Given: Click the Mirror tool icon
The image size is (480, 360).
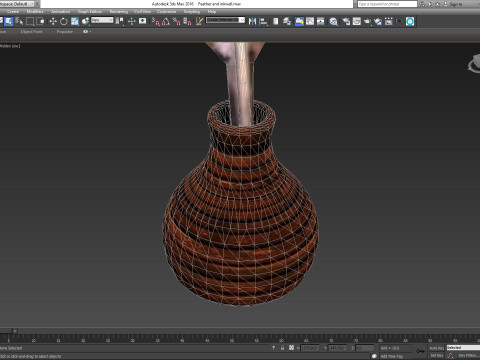Looking at the screenshot, I should click(x=253, y=21).
